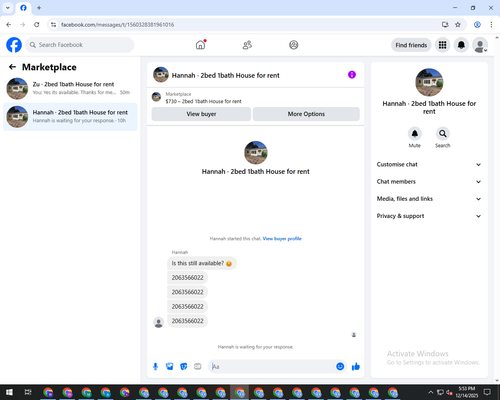
Task: Open Chrome three-dot menu
Action: 491,25
